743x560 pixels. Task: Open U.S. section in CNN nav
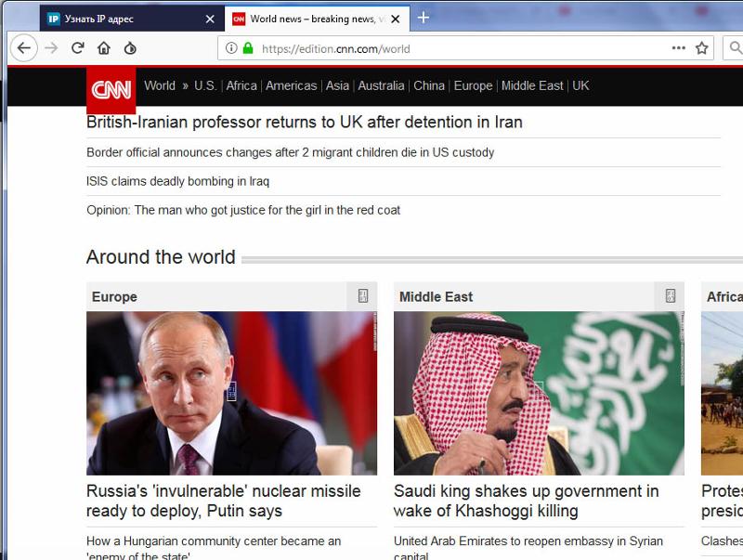(x=205, y=85)
